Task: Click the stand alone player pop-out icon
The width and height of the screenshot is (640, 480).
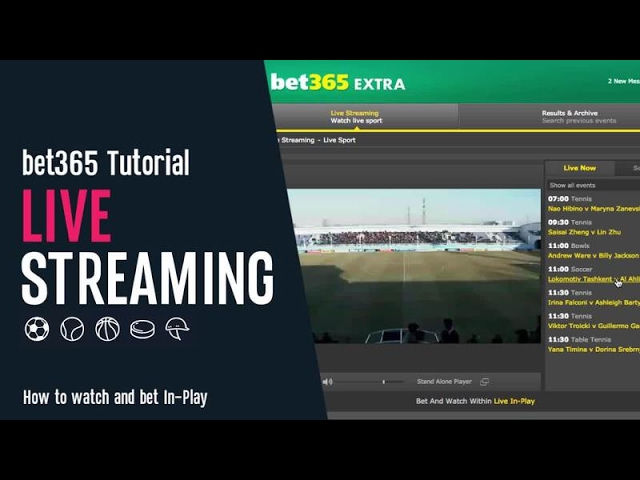Action: [x=484, y=382]
